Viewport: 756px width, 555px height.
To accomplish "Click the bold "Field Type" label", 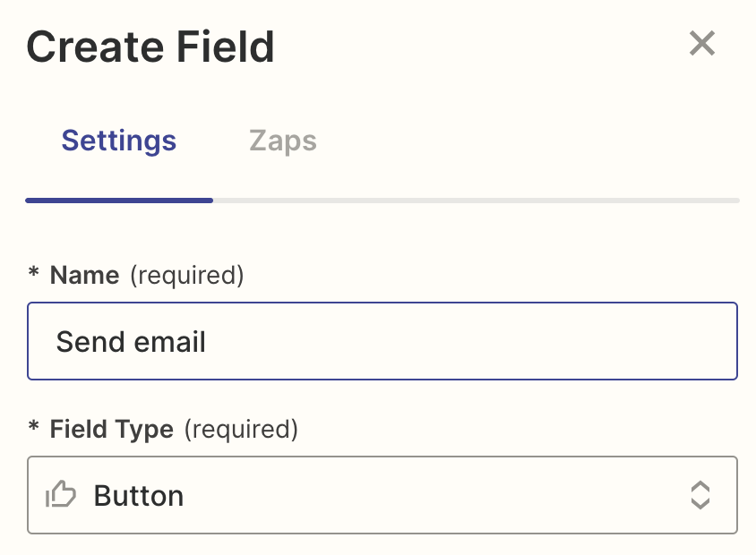I will point(111,429).
